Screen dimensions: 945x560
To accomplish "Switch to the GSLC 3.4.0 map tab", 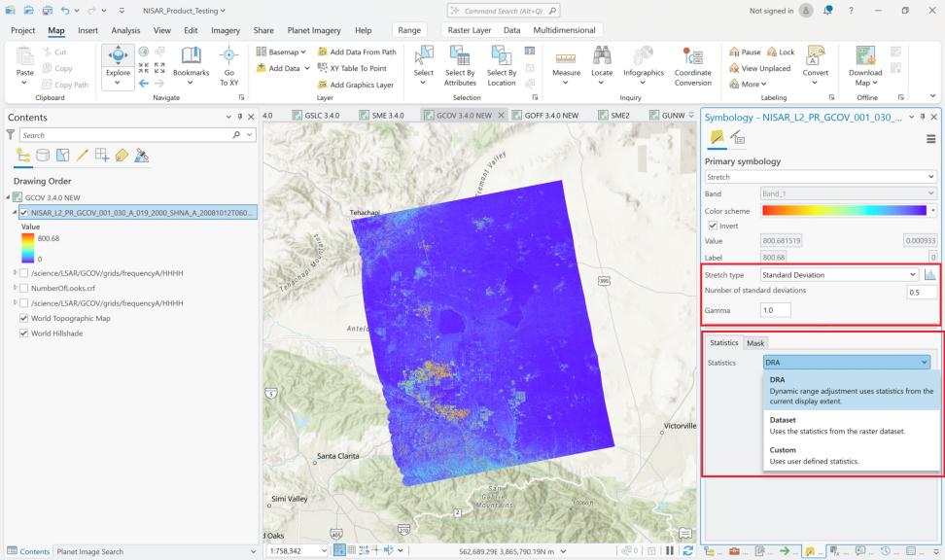I will coord(316,115).
